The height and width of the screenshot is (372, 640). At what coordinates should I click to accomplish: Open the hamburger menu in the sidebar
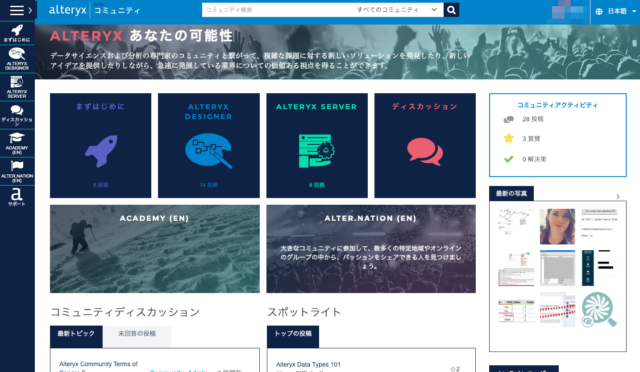[17, 10]
